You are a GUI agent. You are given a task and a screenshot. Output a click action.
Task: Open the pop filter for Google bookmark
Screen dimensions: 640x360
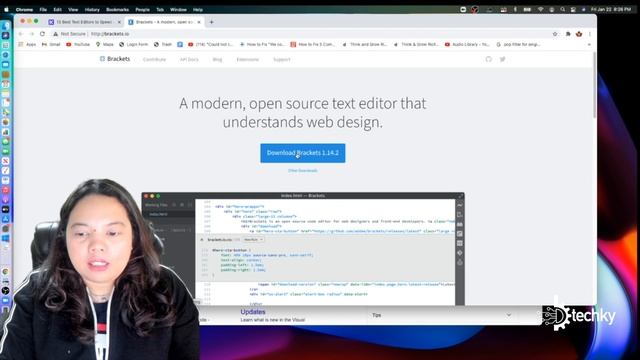[x=518, y=44]
